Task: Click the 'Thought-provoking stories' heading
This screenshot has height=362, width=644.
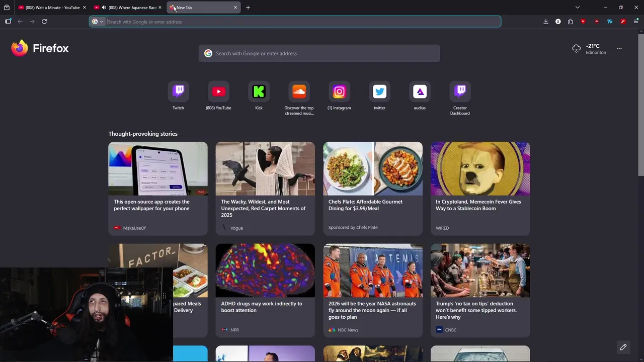Action: coord(143,134)
